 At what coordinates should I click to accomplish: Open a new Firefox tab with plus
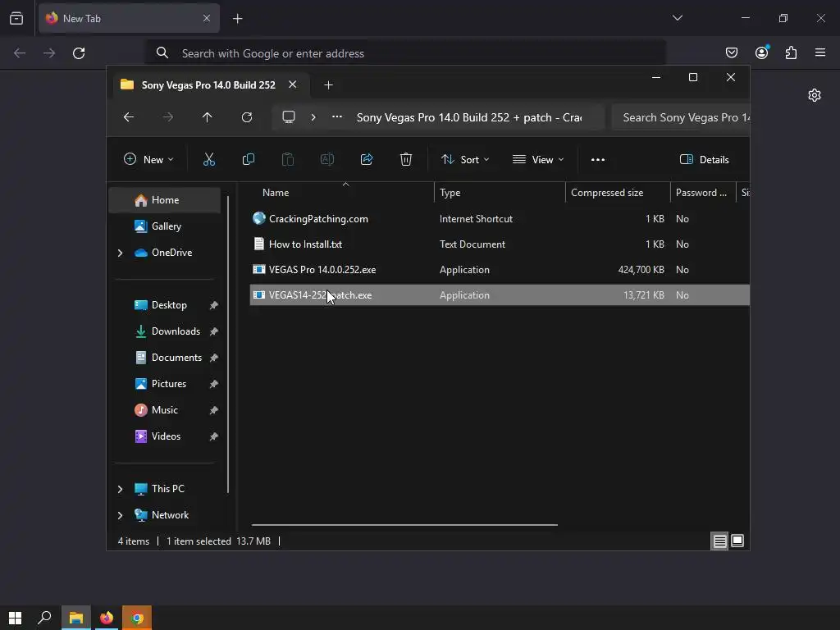click(x=238, y=19)
